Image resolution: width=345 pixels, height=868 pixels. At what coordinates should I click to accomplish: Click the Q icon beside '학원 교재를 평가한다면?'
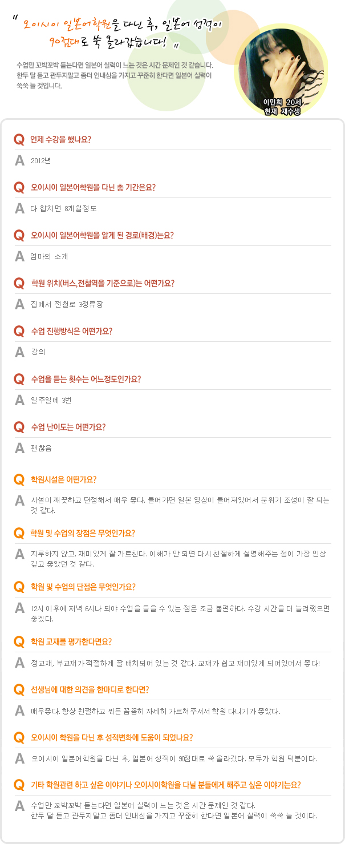pos(19,641)
